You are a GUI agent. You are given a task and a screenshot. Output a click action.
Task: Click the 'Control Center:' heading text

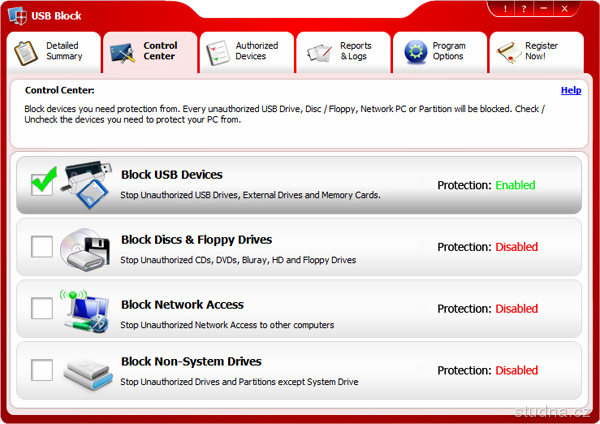coord(60,90)
